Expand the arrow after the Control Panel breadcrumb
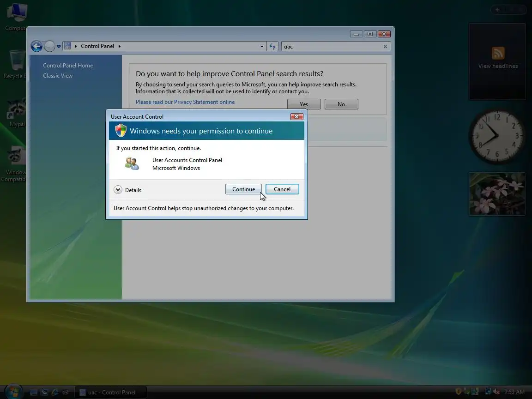This screenshot has width=532, height=399. coord(120,46)
